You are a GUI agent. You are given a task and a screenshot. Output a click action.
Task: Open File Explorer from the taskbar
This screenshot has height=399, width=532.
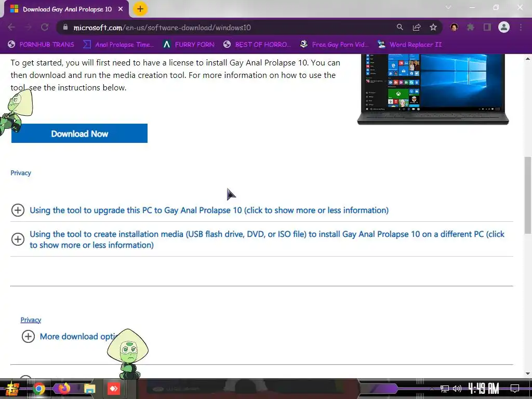click(x=89, y=389)
